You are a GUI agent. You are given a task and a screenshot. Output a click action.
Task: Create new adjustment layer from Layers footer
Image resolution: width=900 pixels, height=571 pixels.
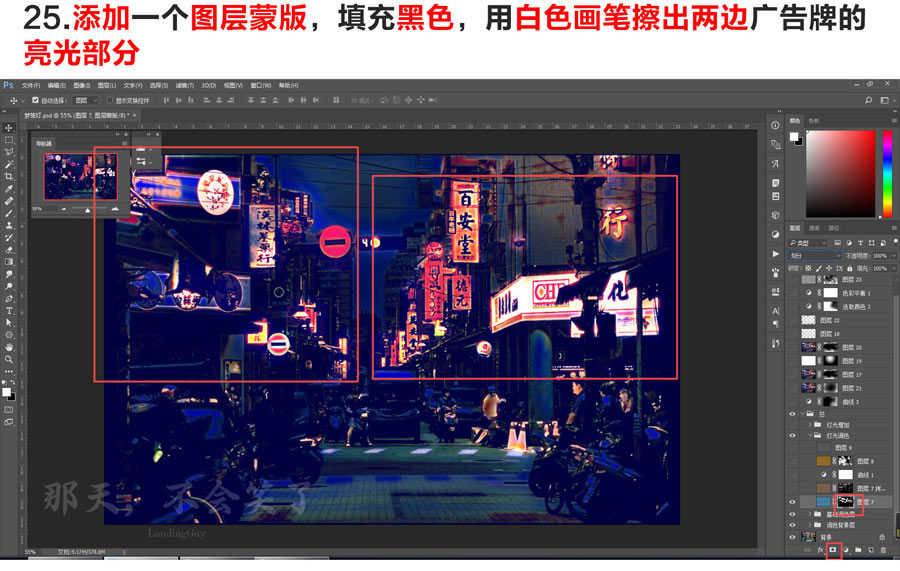pyautogui.click(x=845, y=550)
